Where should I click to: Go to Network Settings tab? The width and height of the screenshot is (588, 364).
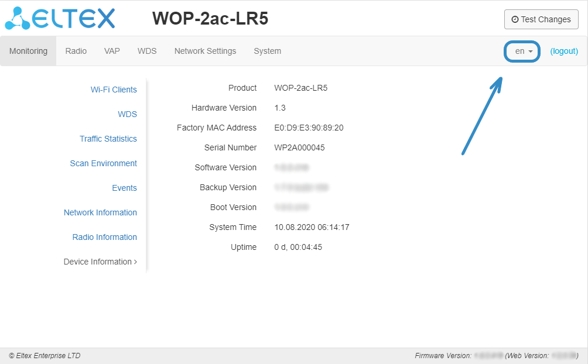[x=205, y=51]
